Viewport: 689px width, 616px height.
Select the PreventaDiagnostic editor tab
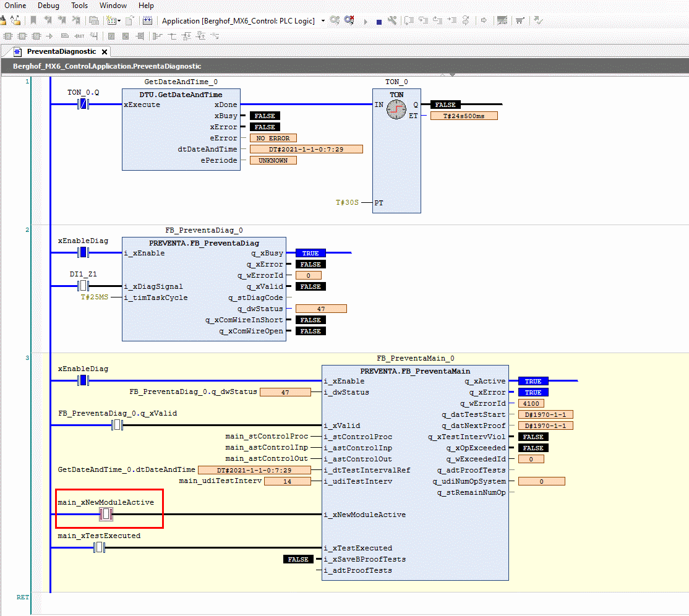61,51
